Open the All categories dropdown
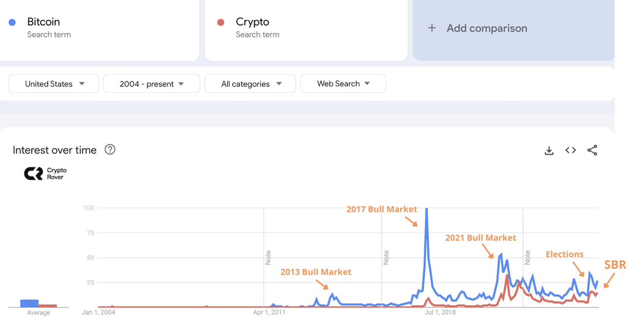 [x=250, y=84]
